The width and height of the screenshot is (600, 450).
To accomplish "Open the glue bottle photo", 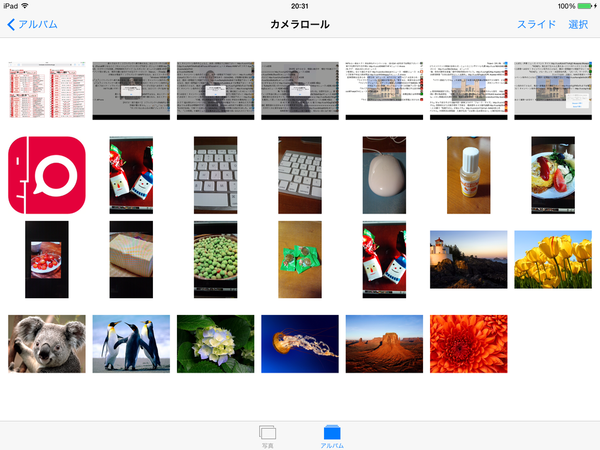I will (x=468, y=175).
